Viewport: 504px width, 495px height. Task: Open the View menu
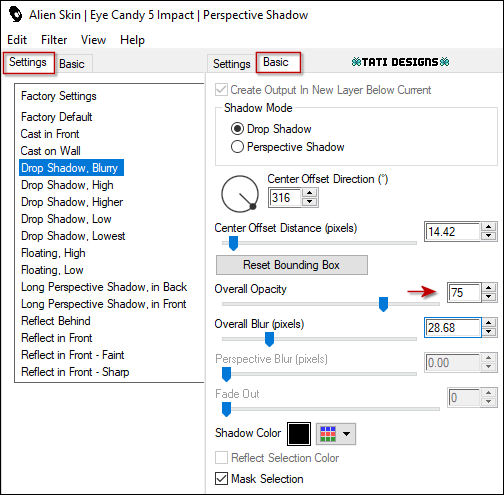point(93,40)
